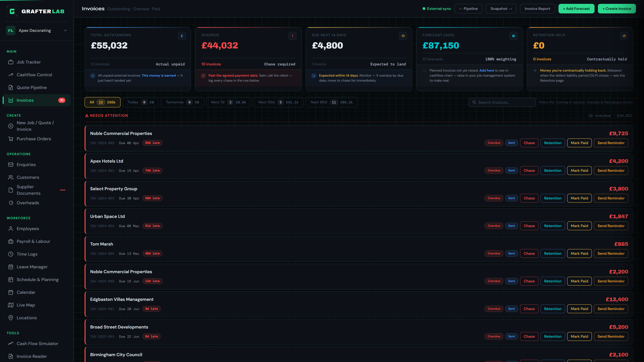Click '83d late' badge on INV-2024-089
This screenshot has height=362, width=644.
(152, 143)
